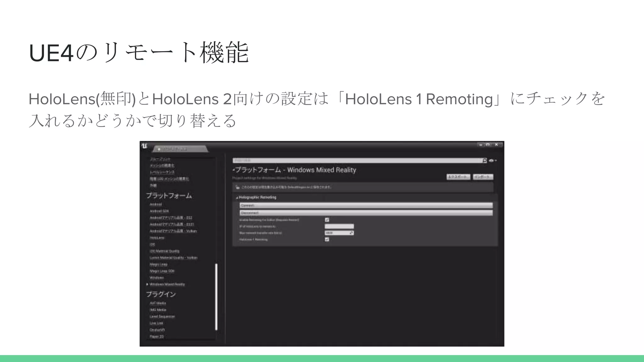644x362 pixels.
Task: Select the Level Sequence sidebar entry
Action: click(x=162, y=172)
